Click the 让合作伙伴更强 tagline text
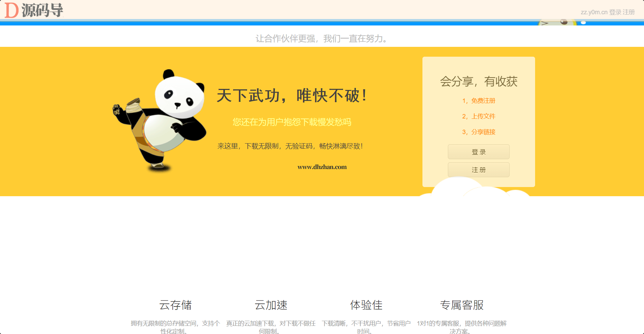Image resolution: width=644 pixels, height=334 pixels. coord(322,39)
